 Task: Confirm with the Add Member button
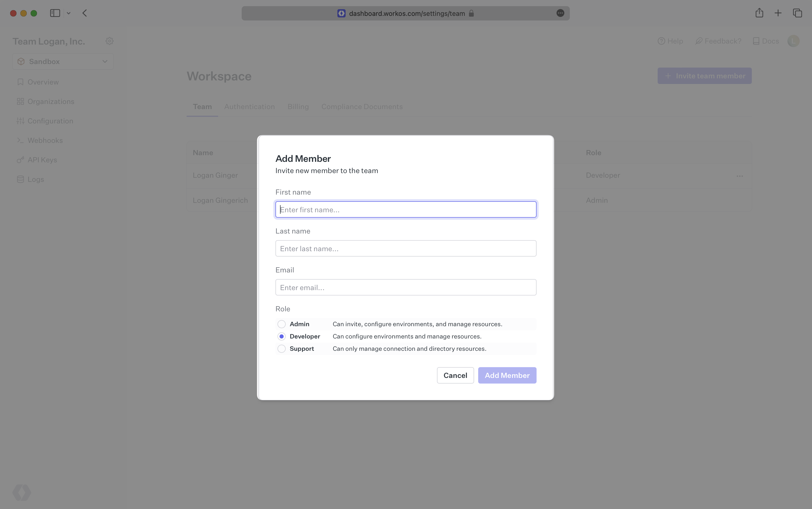tap(507, 375)
